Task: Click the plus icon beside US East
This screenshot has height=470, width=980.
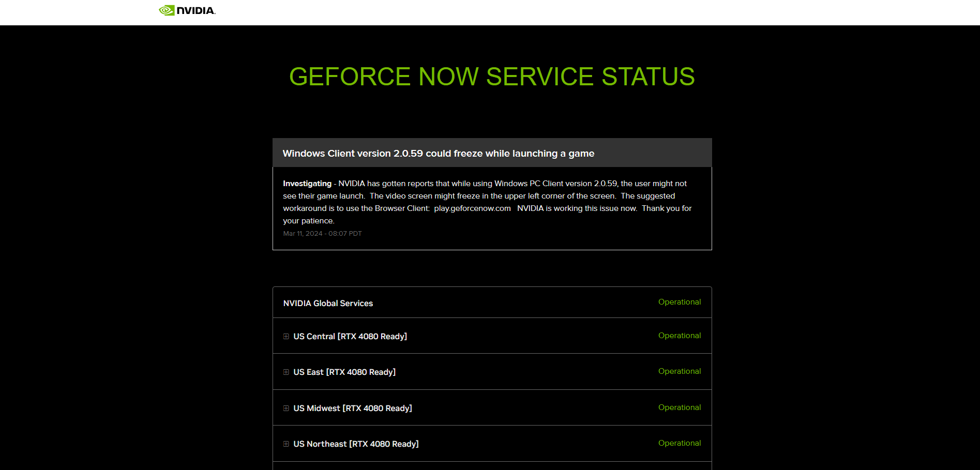Action: 287,372
